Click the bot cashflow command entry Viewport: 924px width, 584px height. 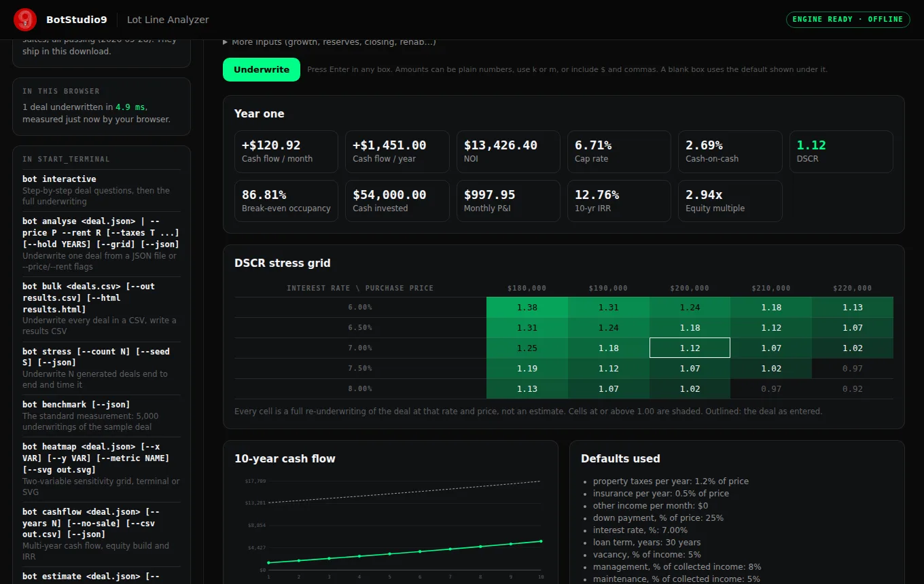101,534
